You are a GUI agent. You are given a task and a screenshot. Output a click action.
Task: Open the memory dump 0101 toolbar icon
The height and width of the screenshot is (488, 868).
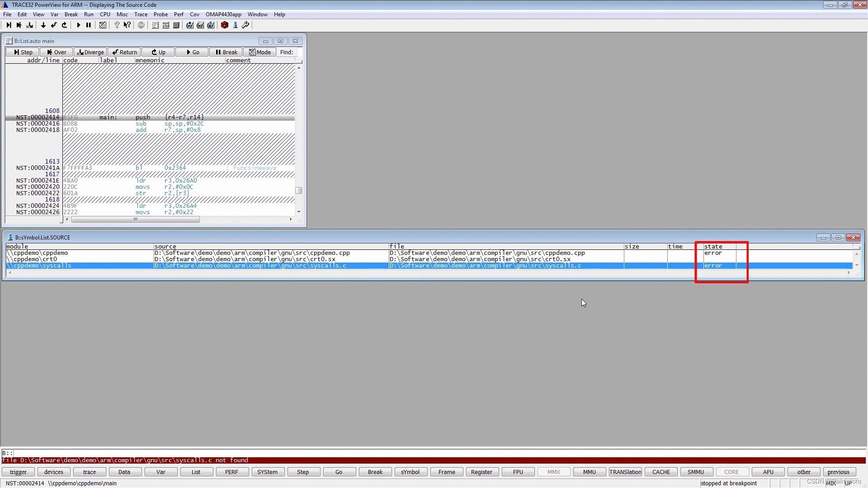tap(165, 25)
